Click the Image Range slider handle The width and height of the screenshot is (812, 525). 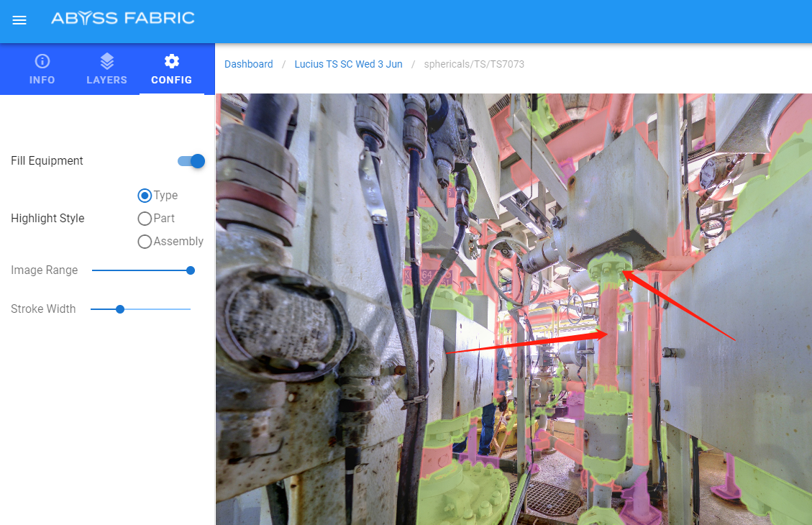191,270
